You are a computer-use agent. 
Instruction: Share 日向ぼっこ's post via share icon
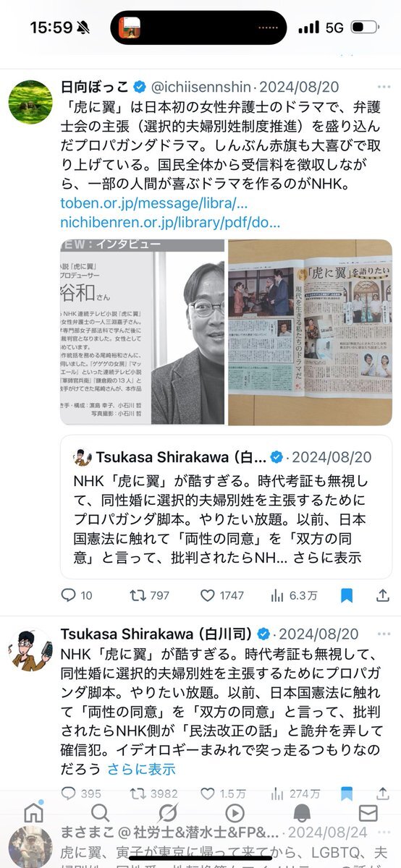[x=384, y=595]
